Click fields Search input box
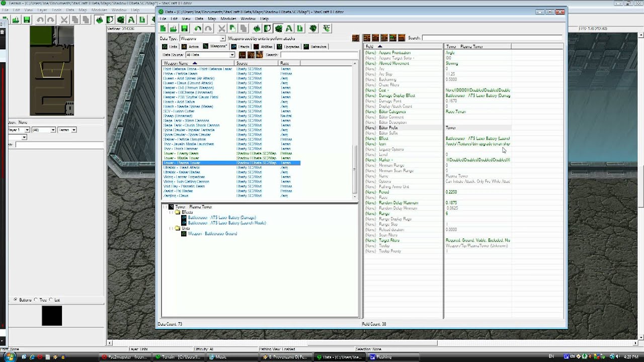Image resolution: width=644 pixels, height=362 pixels. (x=491, y=38)
